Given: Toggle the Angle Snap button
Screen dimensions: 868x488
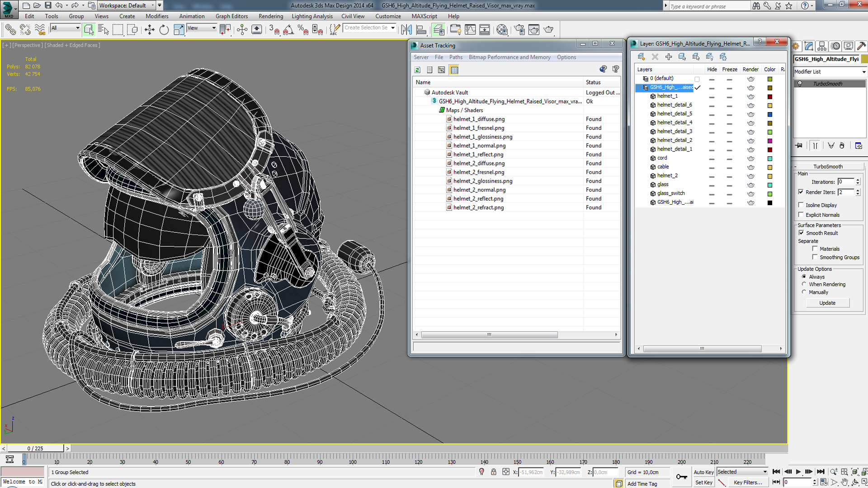Looking at the screenshot, I should (x=288, y=30).
